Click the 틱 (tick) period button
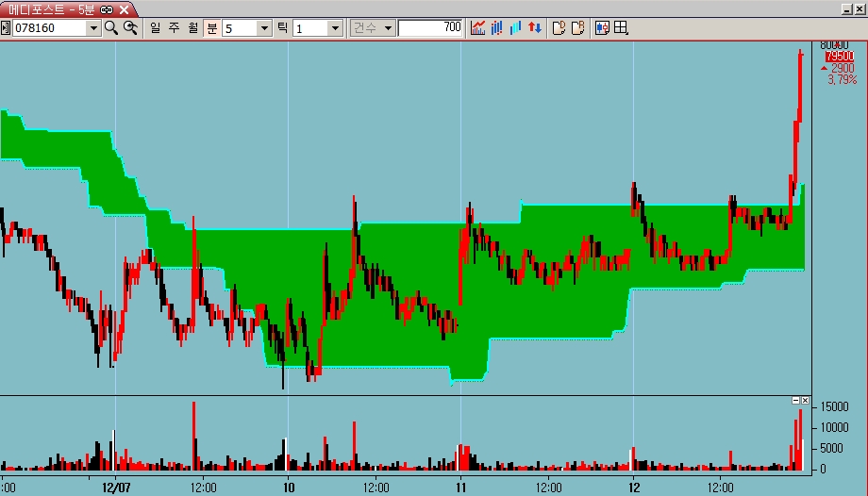 (282, 28)
